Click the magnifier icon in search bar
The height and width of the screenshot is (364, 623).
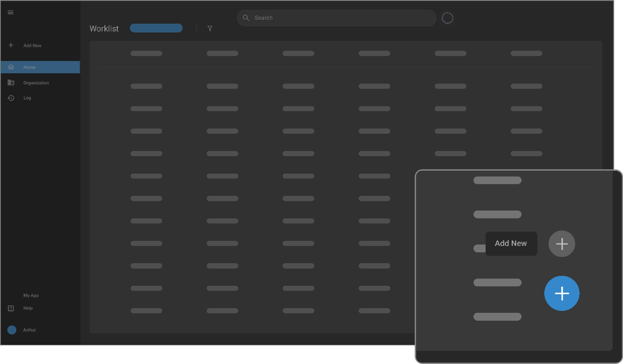coord(246,18)
